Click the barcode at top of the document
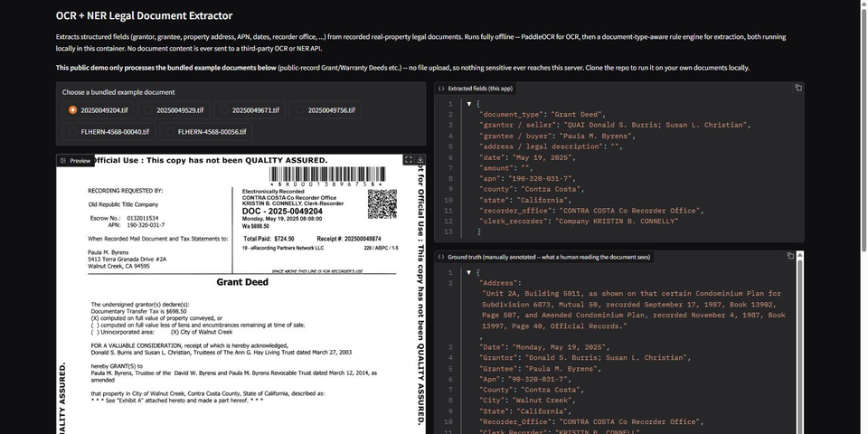The width and height of the screenshot is (868, 434). point(327,175)
